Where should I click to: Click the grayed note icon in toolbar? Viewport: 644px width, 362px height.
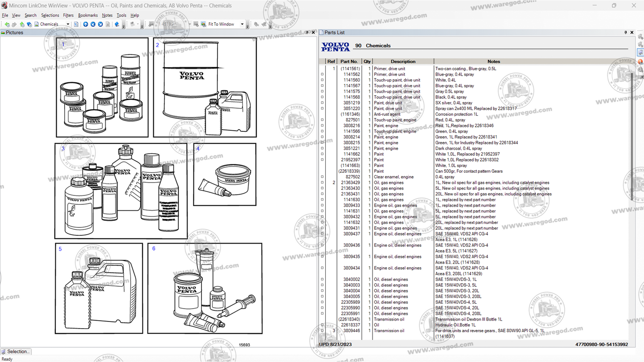(x=133, y=24)
